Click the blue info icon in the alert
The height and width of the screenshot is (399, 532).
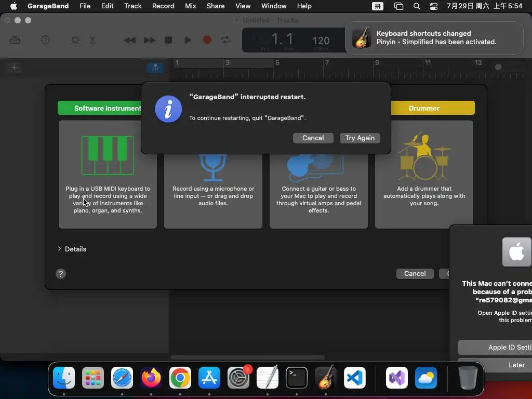168,109
